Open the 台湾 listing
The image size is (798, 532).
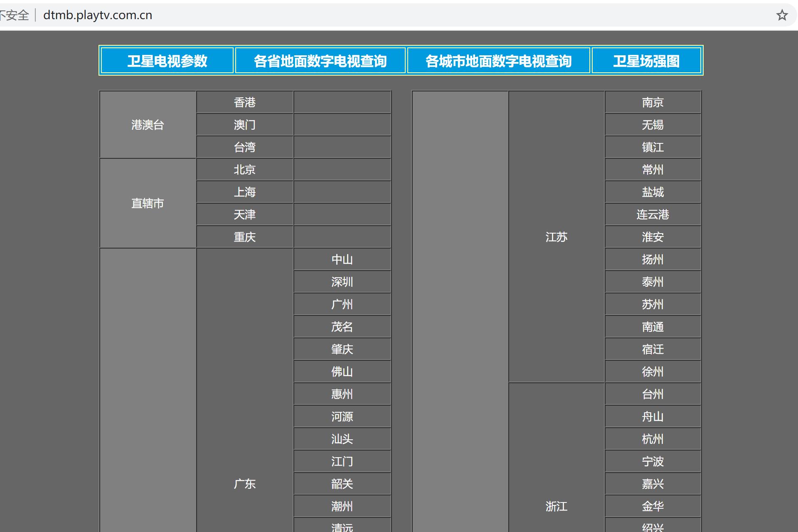245,147
